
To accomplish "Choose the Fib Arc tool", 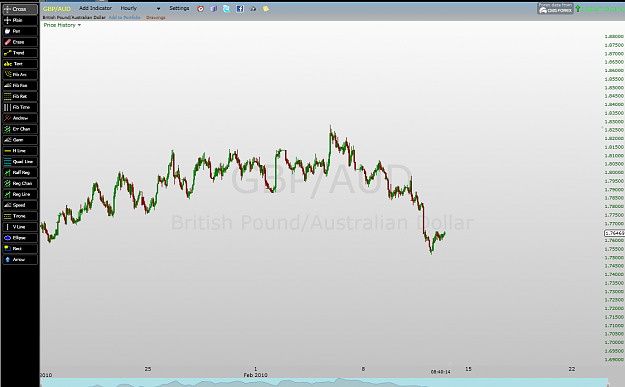I will point(20,75).
